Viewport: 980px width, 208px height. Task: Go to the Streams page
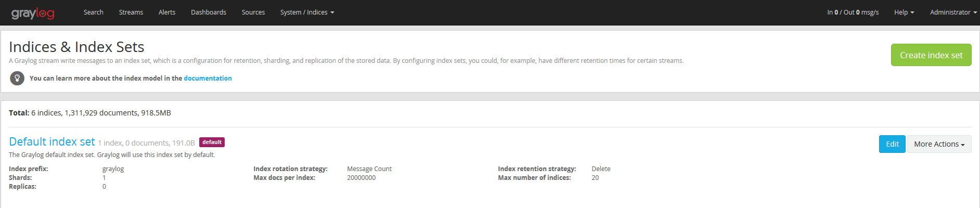[131, 12]
